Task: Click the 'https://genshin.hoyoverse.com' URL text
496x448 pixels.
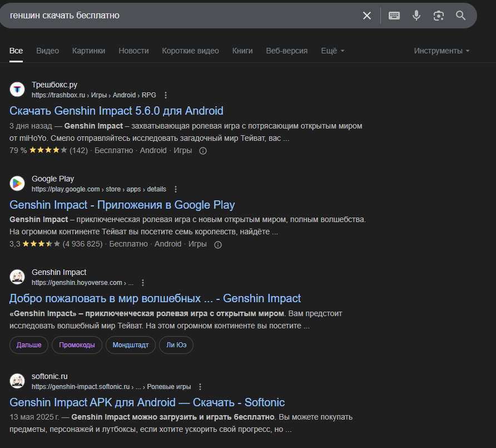Action: pyautogui.click(x=77, y=282)
